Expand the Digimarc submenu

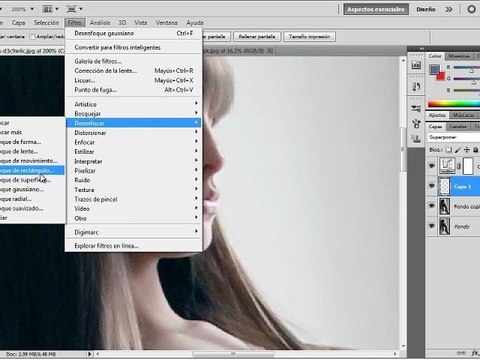133,232
